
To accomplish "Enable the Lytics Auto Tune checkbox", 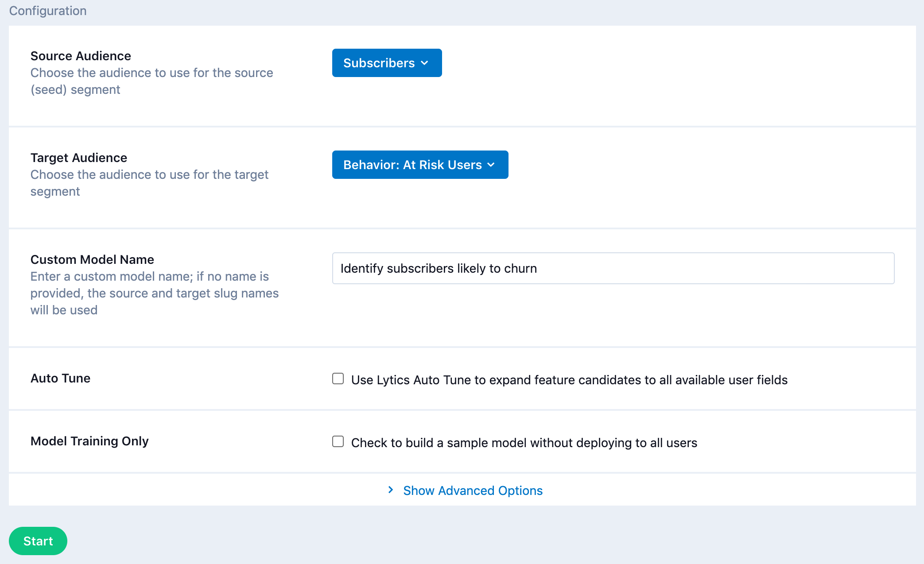I will [338, 379].
